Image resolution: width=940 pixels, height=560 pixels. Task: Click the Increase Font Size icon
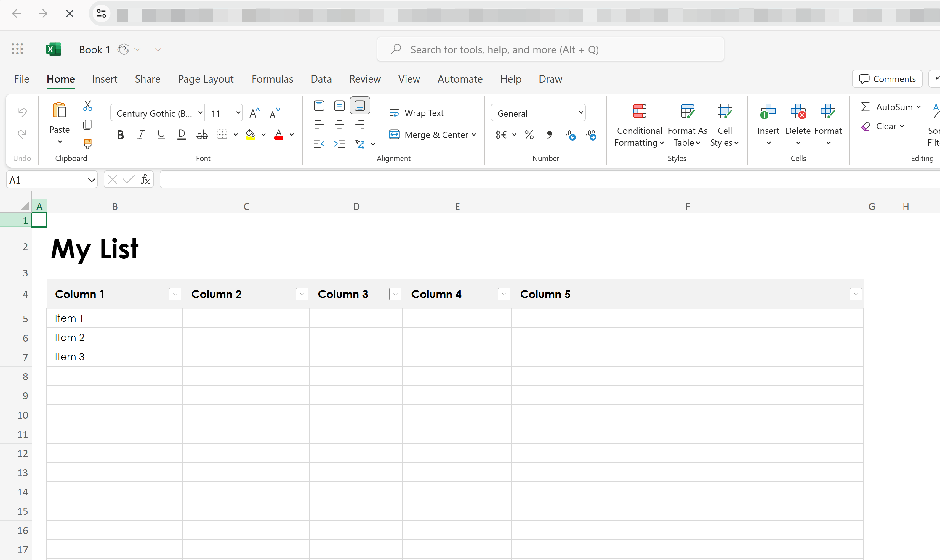pyautogui.click(x=254, y=113)
